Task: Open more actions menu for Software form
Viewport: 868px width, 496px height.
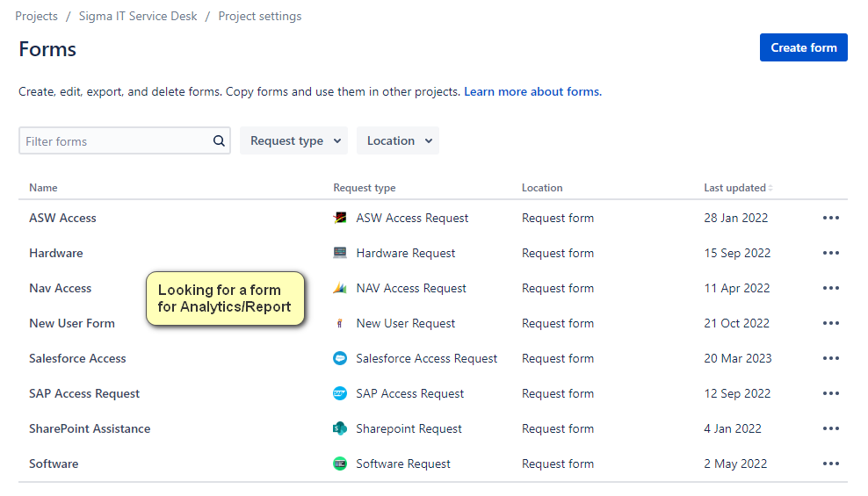Action: pos(830,464)
